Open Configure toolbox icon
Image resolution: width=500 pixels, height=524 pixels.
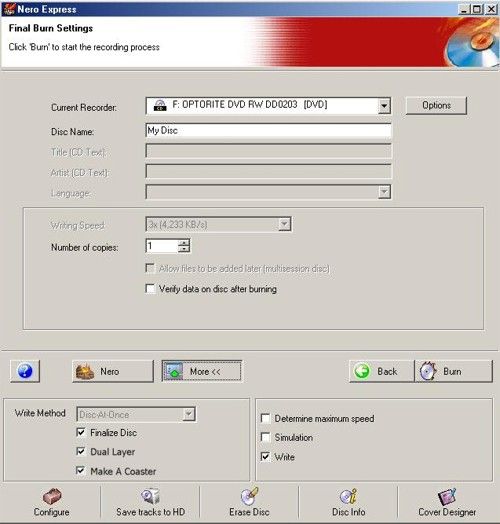51,502
